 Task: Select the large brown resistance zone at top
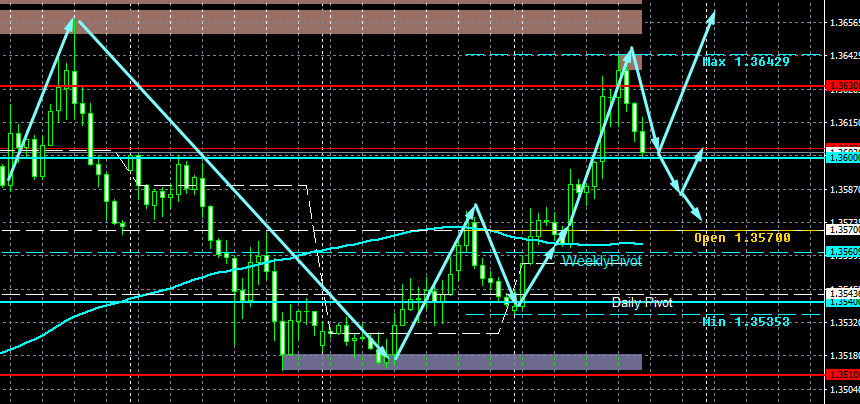point(321,22)
